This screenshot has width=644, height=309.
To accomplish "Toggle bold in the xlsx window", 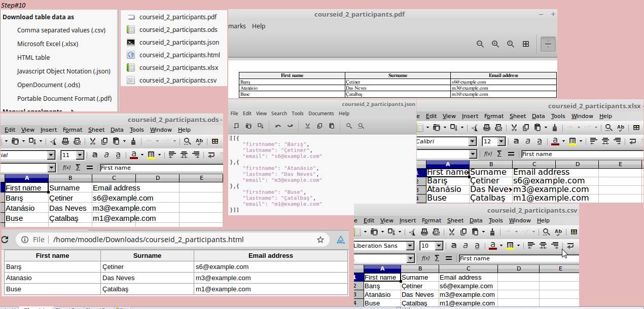I will click(x=516, y=141).
